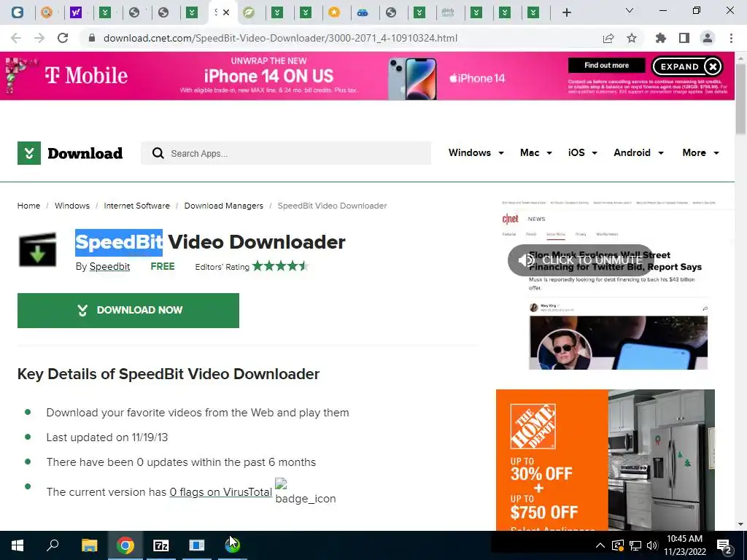747x560 pixels.
Task: Click the Home breadcrumb link
Action: (x=28, y=206)
